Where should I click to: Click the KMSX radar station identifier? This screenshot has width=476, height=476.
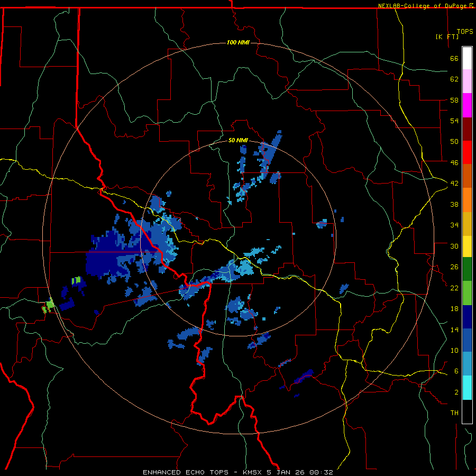tap(253, 472)
